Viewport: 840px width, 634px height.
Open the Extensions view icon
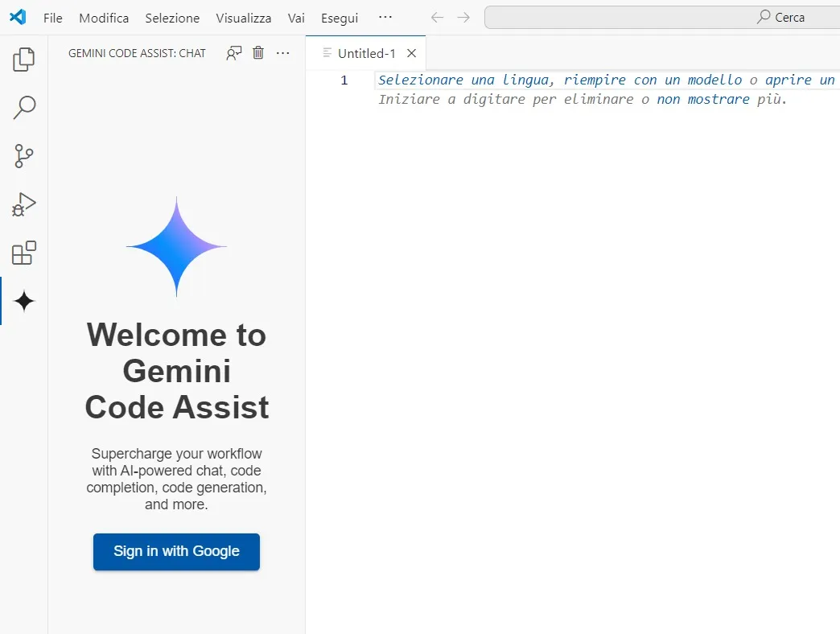pyautogui.click(x=23, y=252)
